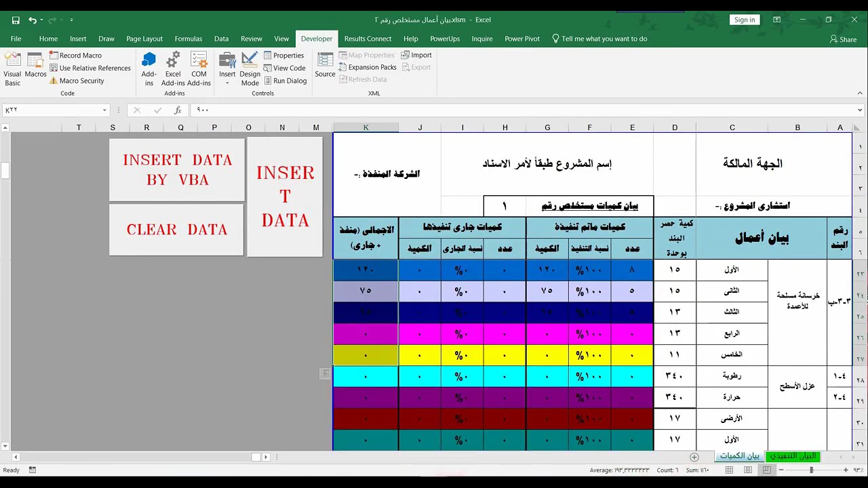Open the Add-ins button
Screen dimensions: 868x488
(x=149, y=69)
